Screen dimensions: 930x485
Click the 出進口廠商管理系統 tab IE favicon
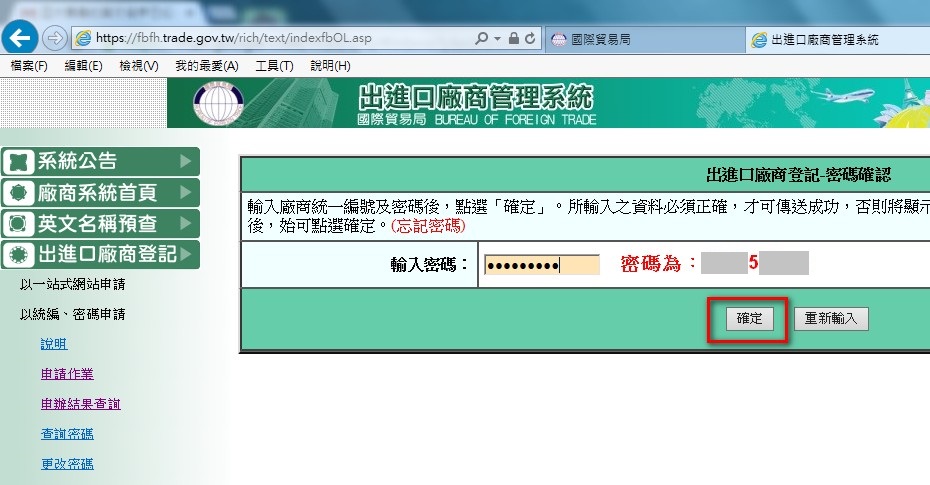coord(759,40)
